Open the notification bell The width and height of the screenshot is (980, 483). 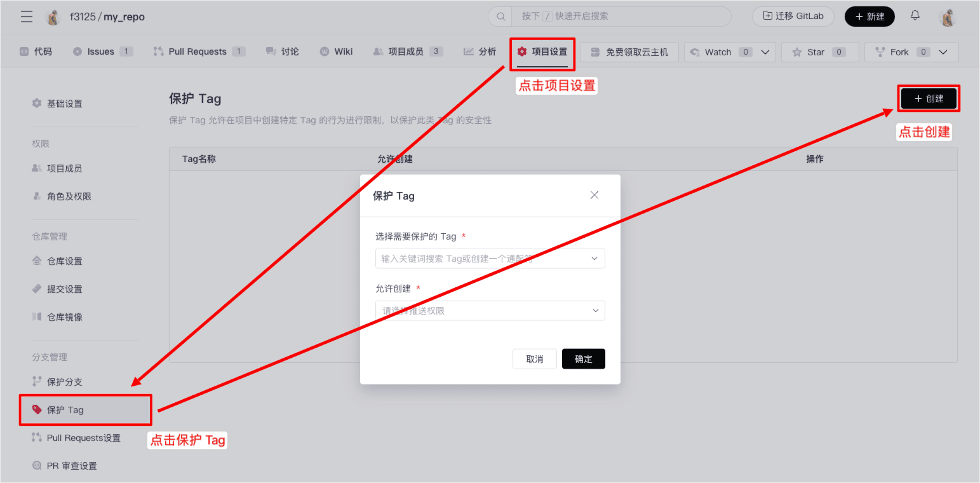(915, 16)
